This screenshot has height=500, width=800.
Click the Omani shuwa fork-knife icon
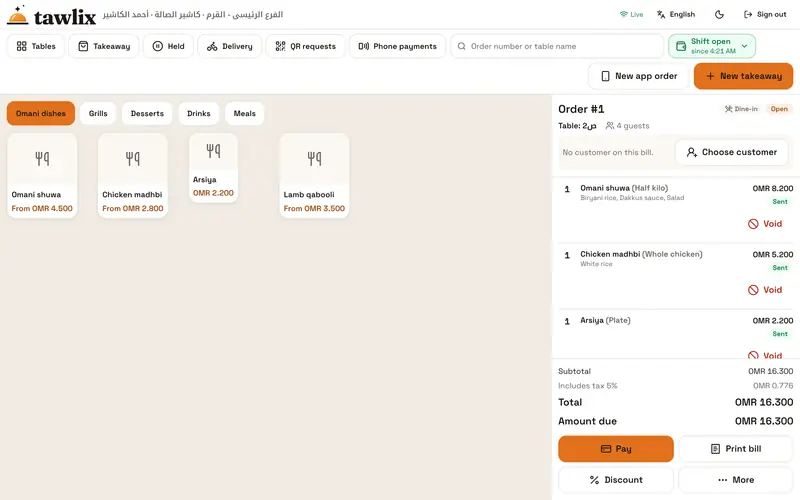point(42,159)
